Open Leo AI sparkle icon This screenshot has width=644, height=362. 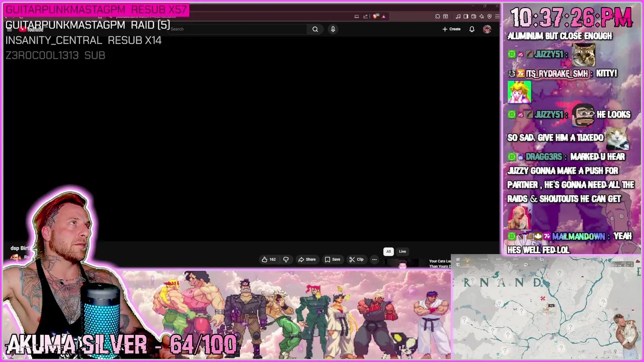click(x=481, y=16)
